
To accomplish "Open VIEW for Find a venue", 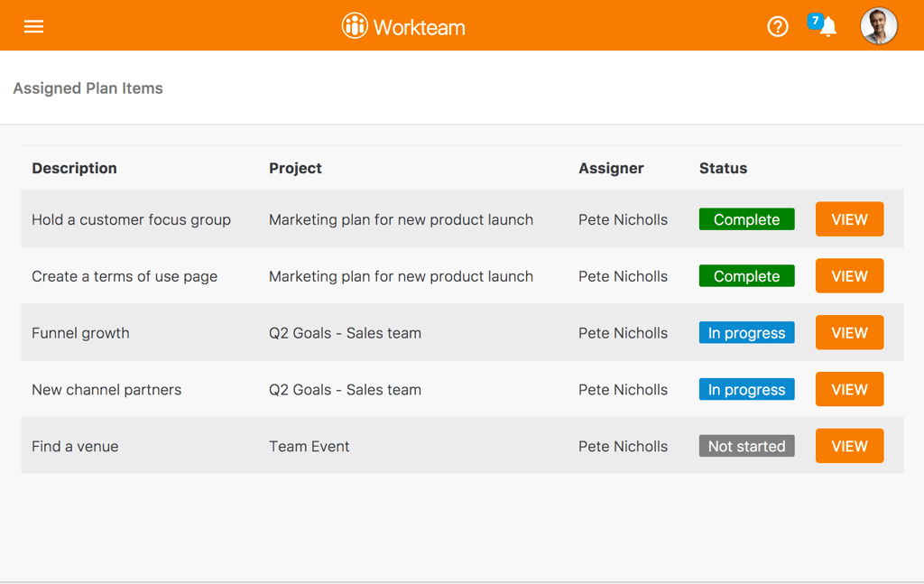I will pyautogui.click(x=849, y=446).
